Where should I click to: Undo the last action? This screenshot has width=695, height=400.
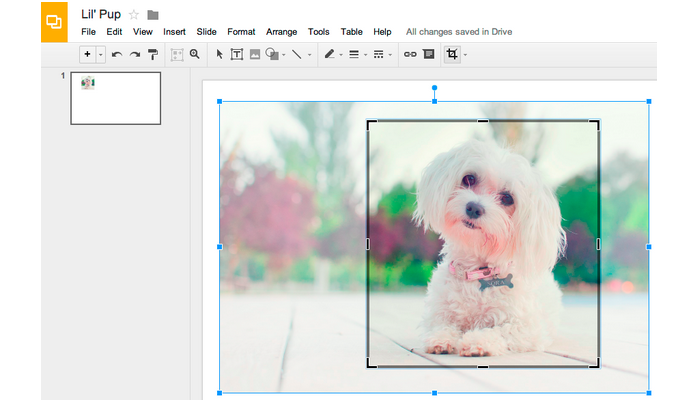tap(117, 55)
